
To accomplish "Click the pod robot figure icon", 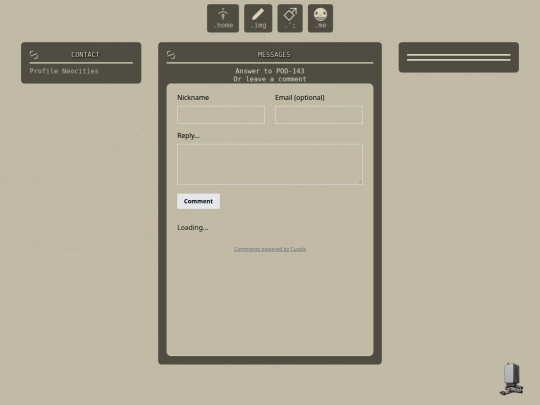I will (x=512, y=379).
